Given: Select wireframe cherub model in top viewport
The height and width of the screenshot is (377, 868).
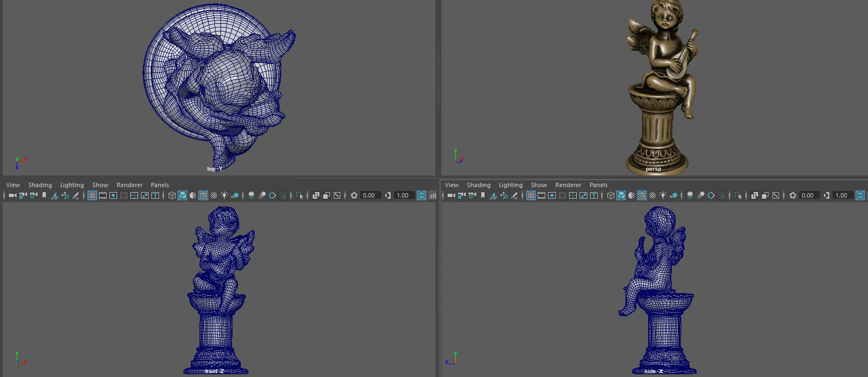Looking at the screenshot, I should [x=218, y=86].
